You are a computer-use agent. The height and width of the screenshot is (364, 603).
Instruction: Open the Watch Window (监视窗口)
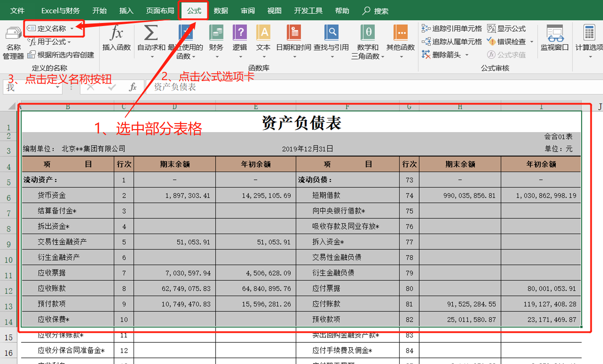pyautogui.click(x=554, y=38)
